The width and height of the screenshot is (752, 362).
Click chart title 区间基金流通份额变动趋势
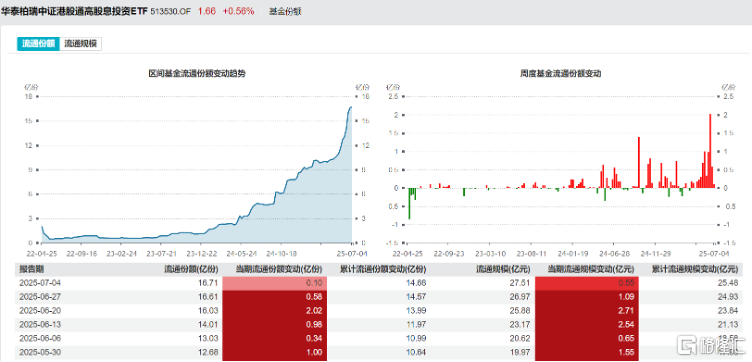pyautogui.click(x=197, y=74)
